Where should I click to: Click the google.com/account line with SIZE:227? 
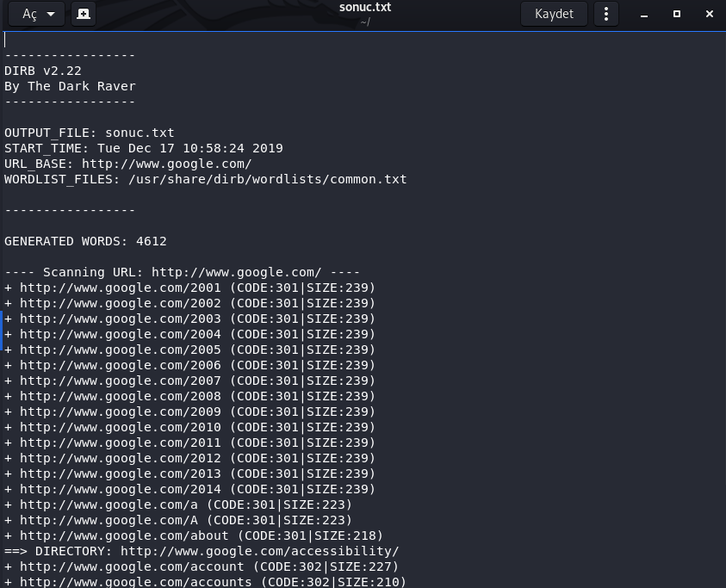coord(202,567)
